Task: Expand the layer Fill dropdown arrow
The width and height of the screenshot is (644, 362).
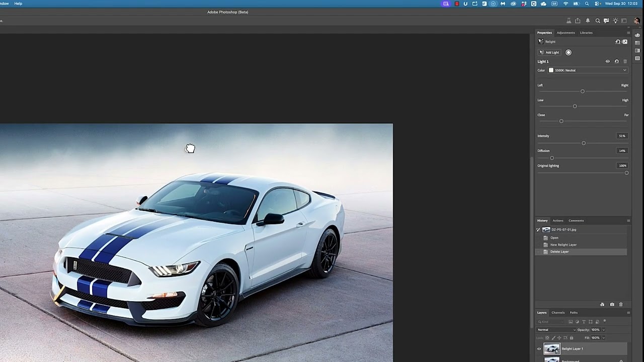Action: (x=603, y=338)
